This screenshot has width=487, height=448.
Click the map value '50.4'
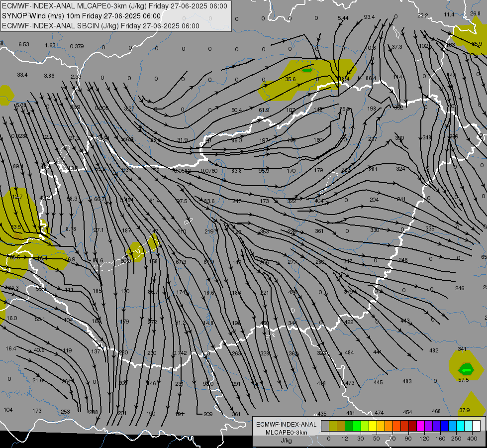[x=237, y=111]
